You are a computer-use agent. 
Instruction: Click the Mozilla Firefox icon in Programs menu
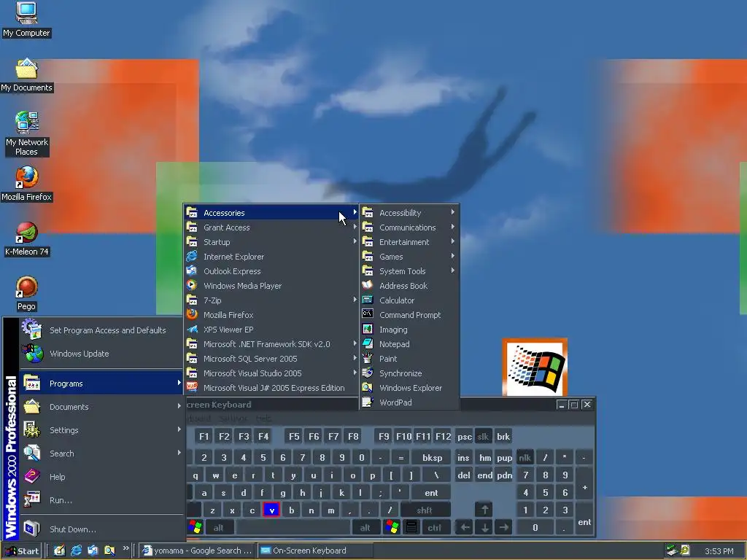pos(192,314)
